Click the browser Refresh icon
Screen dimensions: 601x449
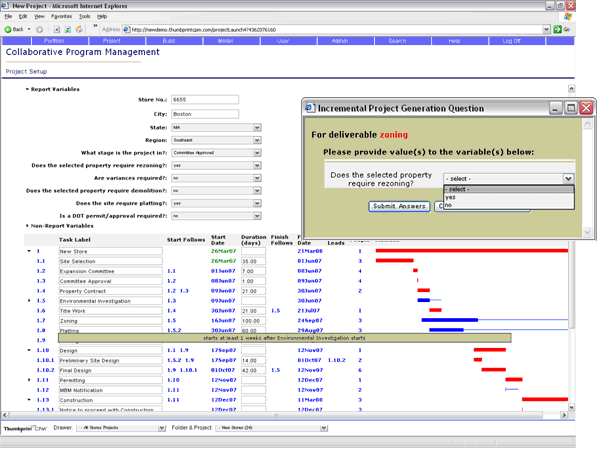67,29
